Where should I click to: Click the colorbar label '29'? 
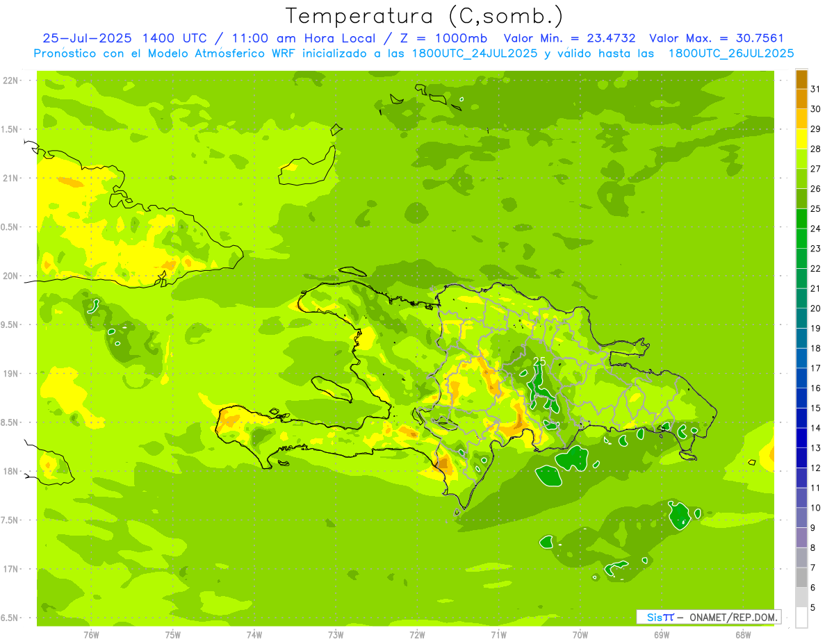click(816, 129)
